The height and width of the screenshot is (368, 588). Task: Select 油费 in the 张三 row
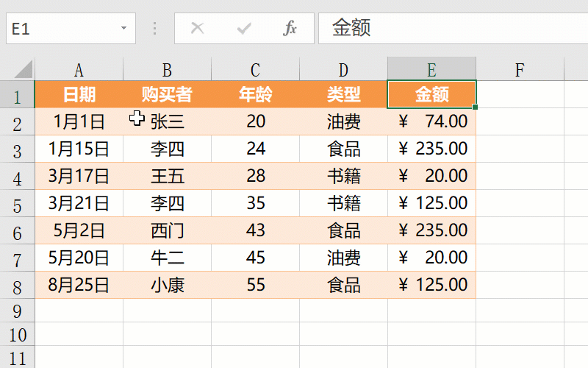[x=343, y=121]
